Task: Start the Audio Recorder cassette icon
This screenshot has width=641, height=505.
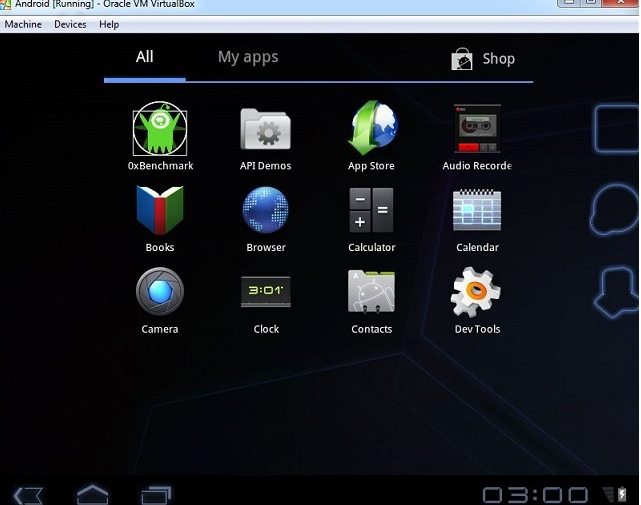Action: [477, 129]
